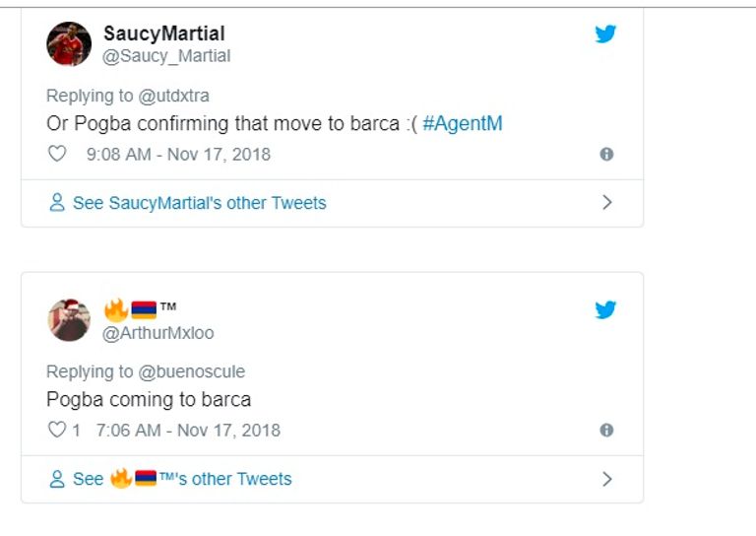Click ArthurMxloo's profile avatar
Image resolution: width=756 pixels, height=536 pixels.
coord(69,319)
